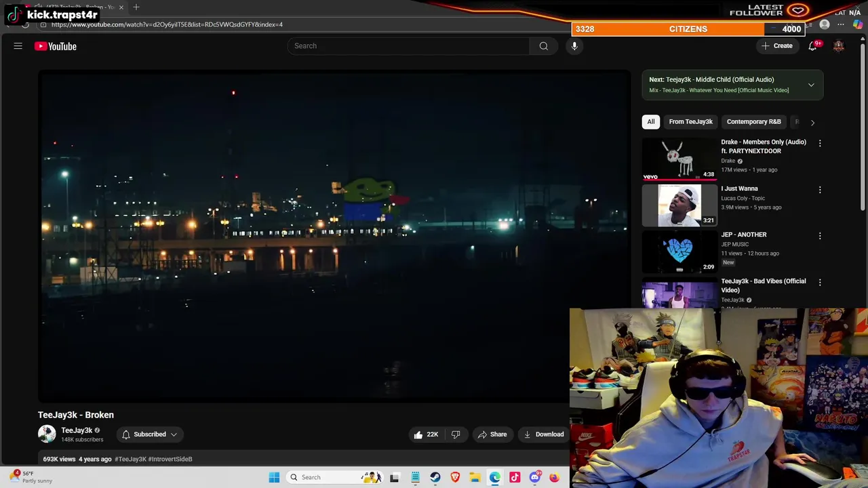Click the Create button
The image size is (868, 488).
(776, 46)
